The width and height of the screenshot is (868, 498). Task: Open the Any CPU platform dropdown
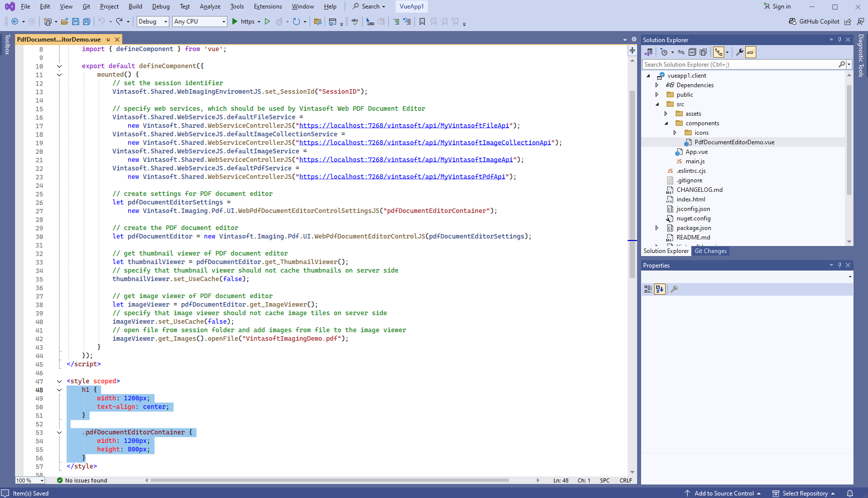pyautogui.click(x=199, y=22)
